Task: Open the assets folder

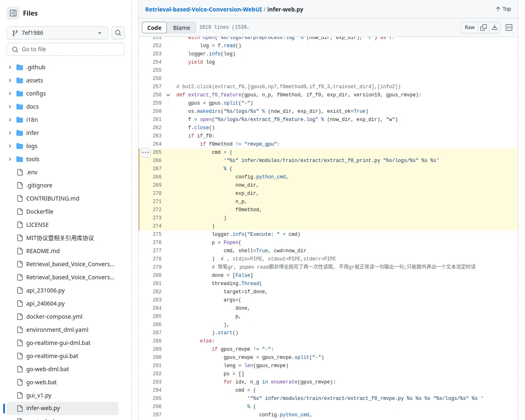Action: pos(34,80)
